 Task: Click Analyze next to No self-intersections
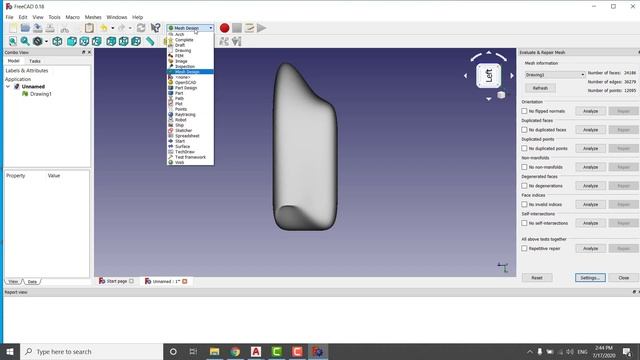pos(590,223)
